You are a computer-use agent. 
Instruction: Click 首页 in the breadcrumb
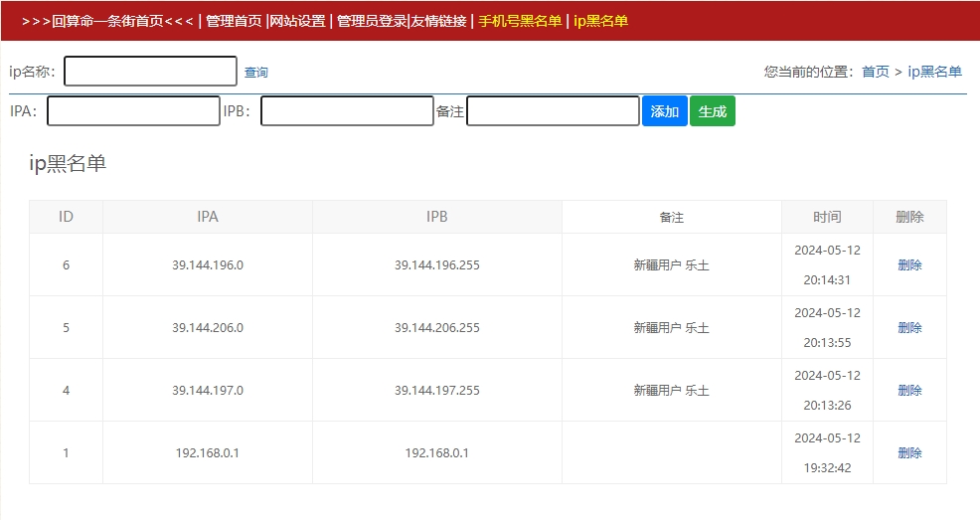[x=875, y=72]
